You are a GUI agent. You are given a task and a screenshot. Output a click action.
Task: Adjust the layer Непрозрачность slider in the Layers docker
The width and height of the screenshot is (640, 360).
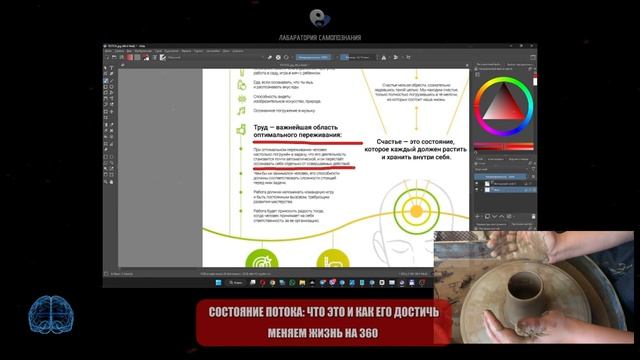pyautogui.click(x=501, y=177)
